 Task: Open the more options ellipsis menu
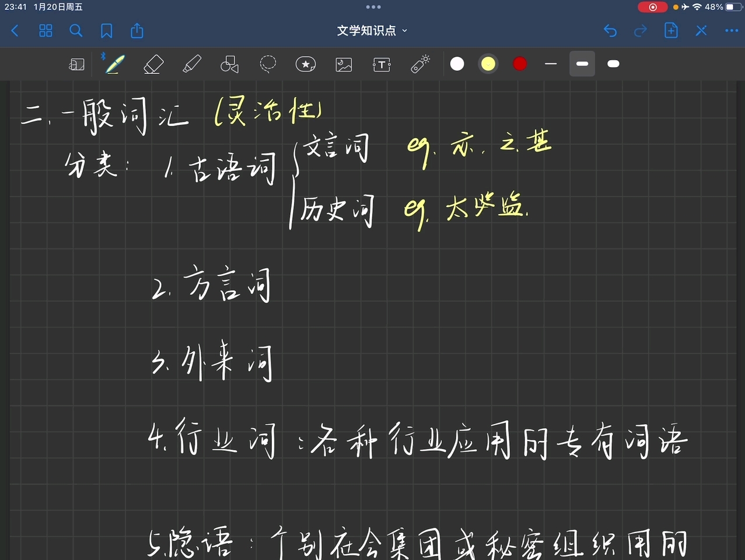731,30
